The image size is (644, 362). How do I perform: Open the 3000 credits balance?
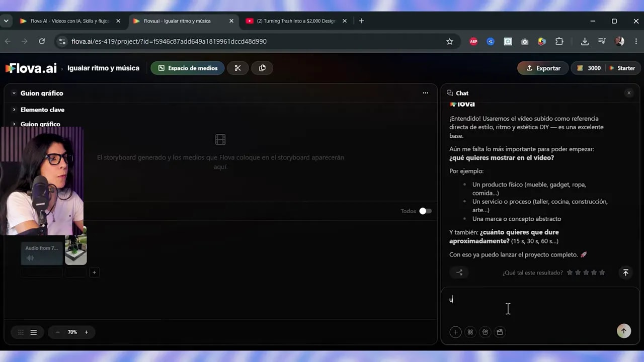click(589, 68)
